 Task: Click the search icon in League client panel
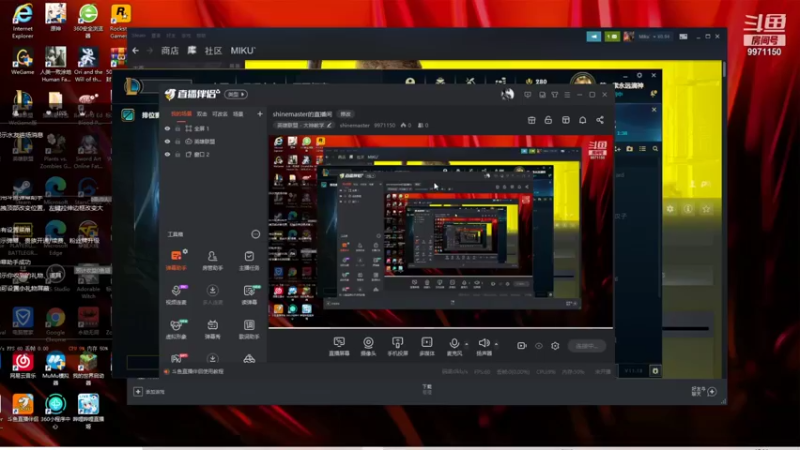655,149
